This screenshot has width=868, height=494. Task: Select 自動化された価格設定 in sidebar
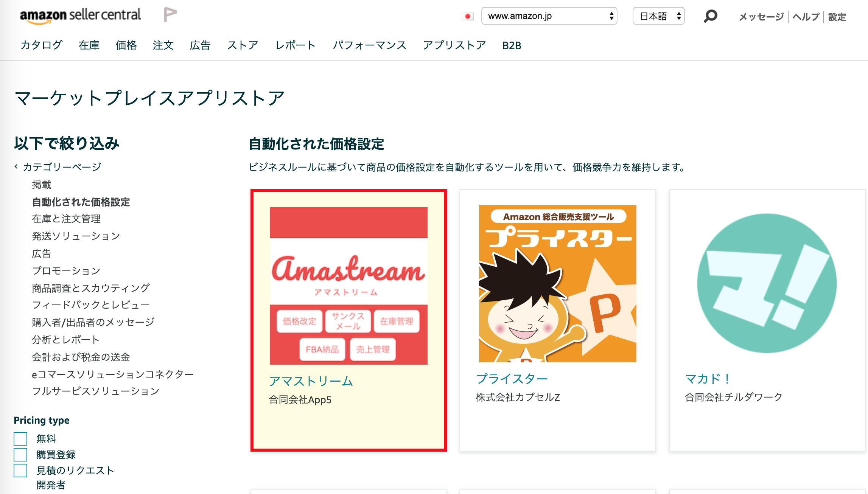[81, 202]
